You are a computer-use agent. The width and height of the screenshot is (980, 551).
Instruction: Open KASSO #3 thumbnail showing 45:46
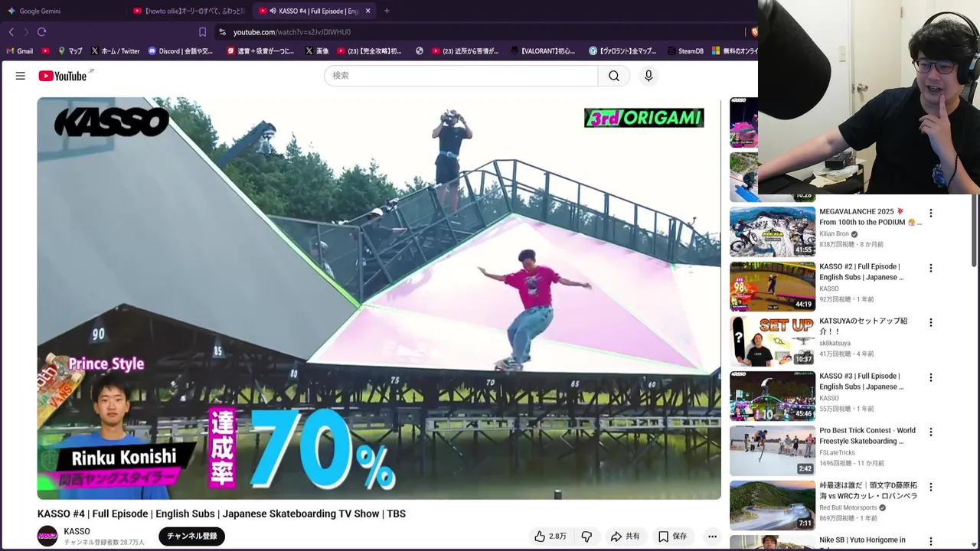pyautogui.click(x=773, y=396)
